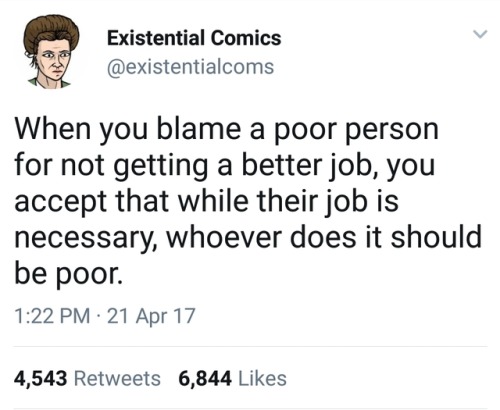
Task: Click the word Likes label
Action: [x=262, y=379]
